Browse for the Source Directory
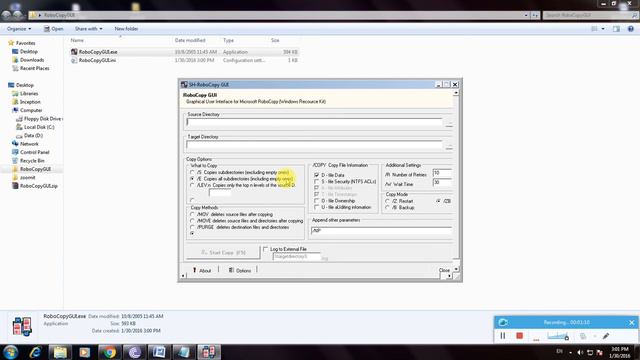 tap(449, 124)
